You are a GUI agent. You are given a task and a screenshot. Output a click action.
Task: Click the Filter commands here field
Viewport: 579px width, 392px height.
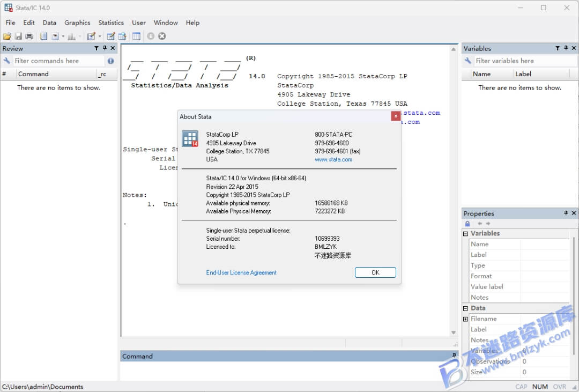tap(59, 61)
